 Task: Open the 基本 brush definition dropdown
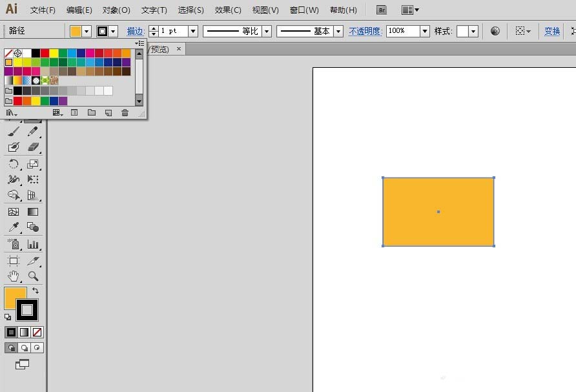(338, 31)
